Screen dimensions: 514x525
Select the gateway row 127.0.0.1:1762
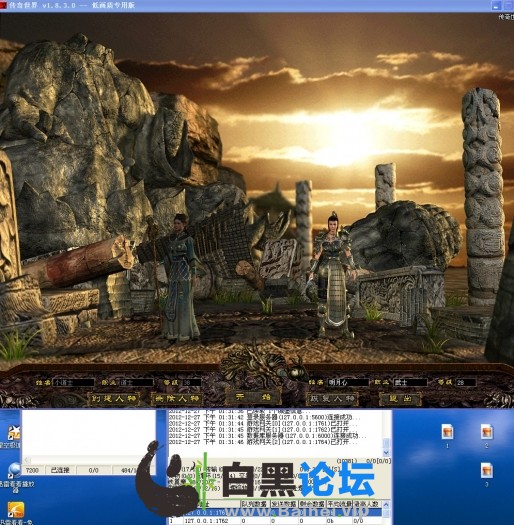(x=275, y=521)
